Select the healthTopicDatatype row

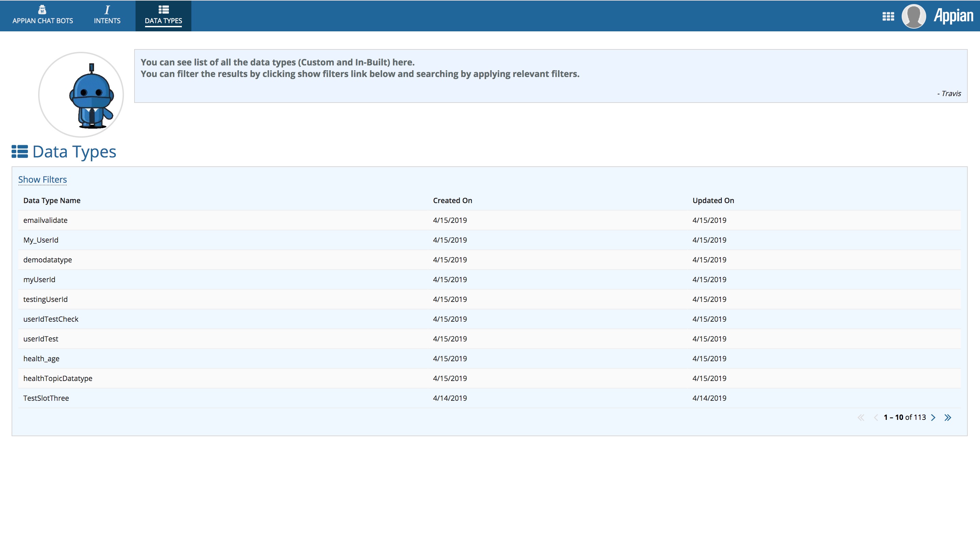(x=58, y=378)
